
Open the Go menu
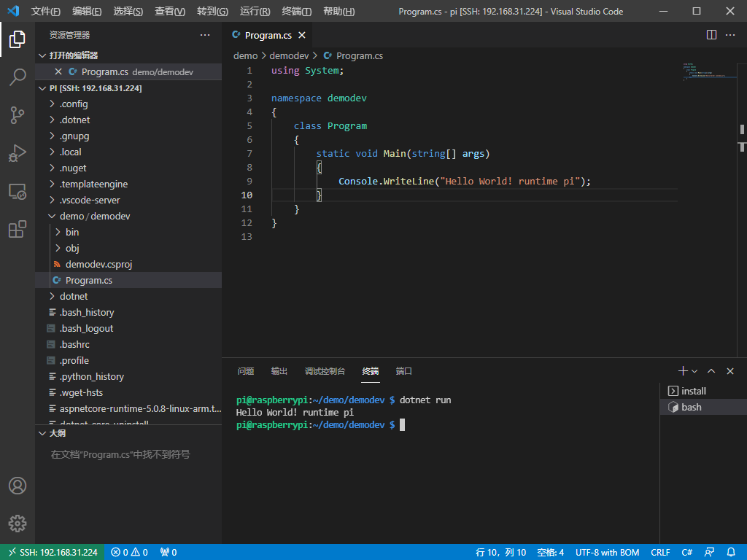coord(212,12)
